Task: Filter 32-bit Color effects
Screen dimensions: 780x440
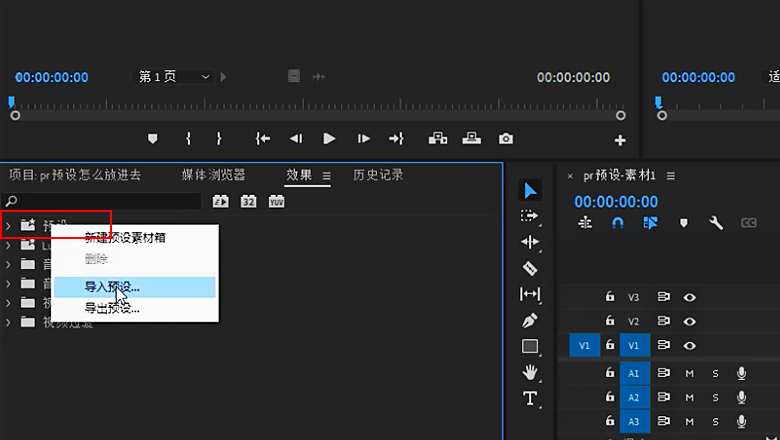Action: [x=248, y=201]
